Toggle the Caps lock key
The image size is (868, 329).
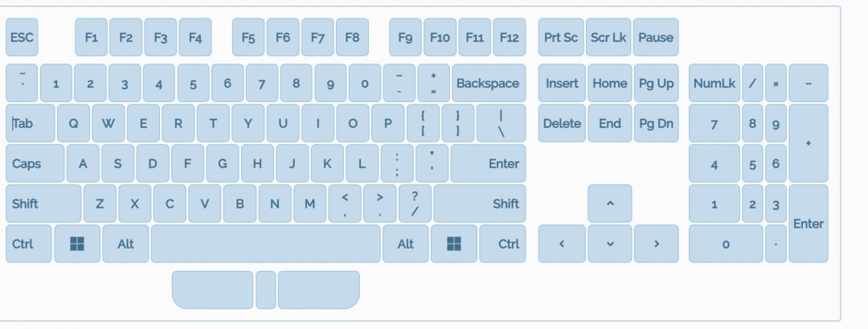pyautogui.click(x=35, y=163)
